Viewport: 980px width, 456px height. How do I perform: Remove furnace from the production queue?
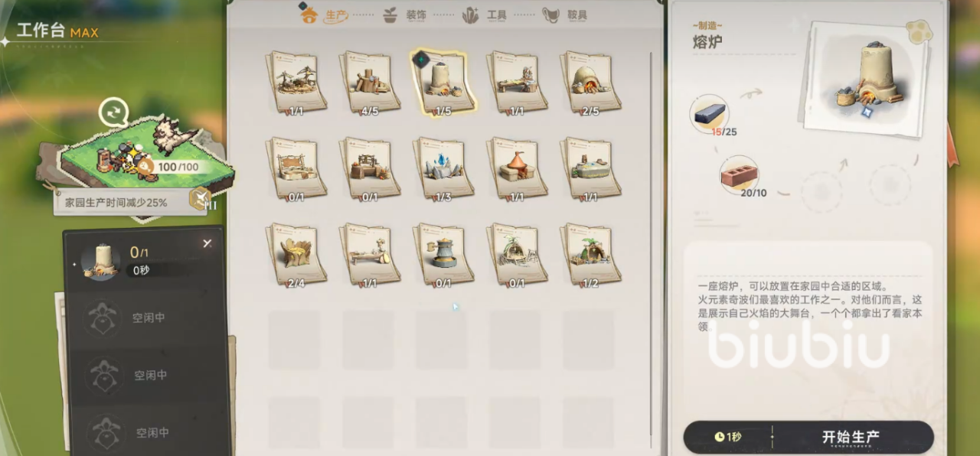(x=207, y=243)
